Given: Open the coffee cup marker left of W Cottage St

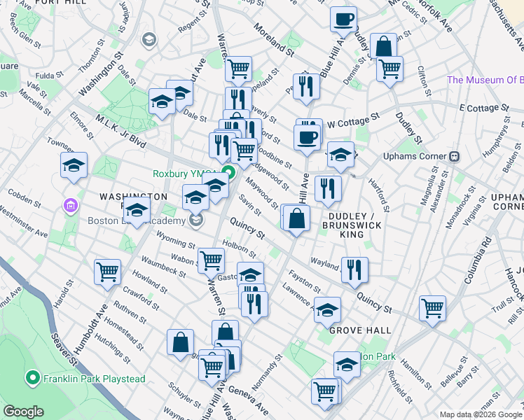Looking at the screenshot, I should coord(307,139).
